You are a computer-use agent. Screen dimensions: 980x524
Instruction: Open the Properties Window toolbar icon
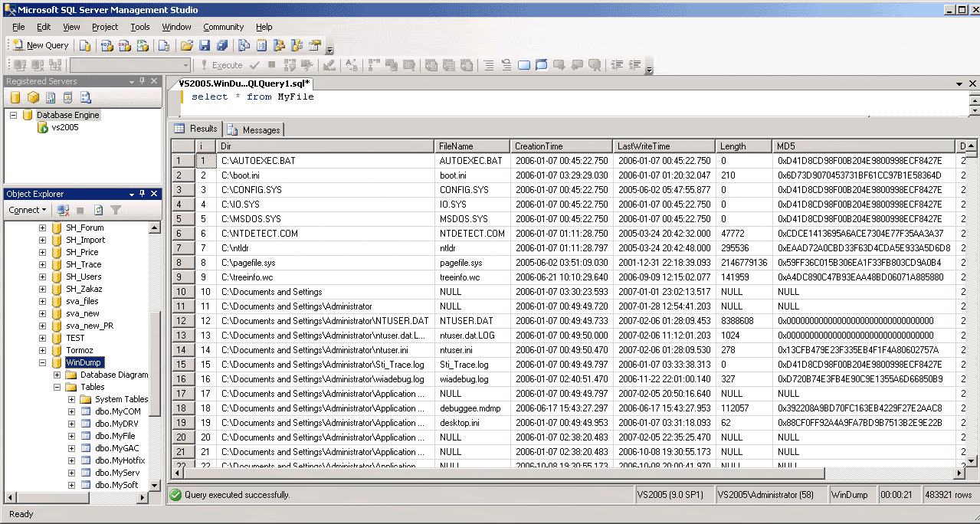315,45
